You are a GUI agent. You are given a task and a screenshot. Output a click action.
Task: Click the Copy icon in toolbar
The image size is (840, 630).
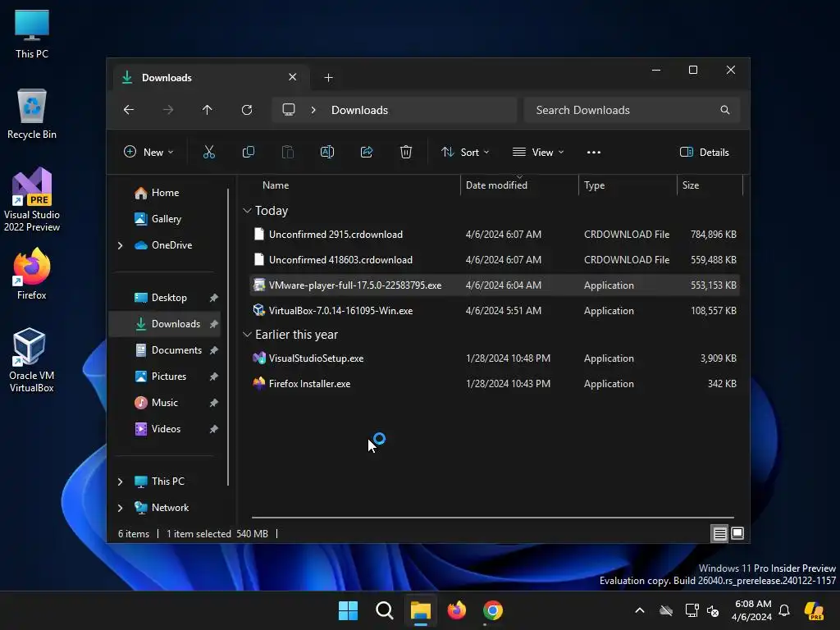tap(248, 152)
